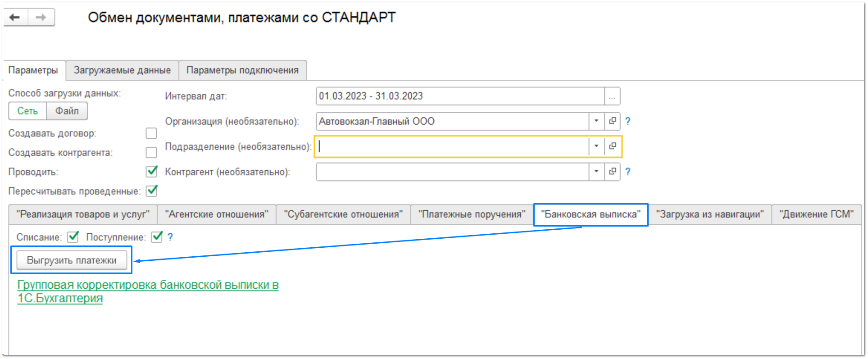This screenshot has height=359, width=868.
Task: Expand the Контрагент dropdown list
Action: coord(596,172)
